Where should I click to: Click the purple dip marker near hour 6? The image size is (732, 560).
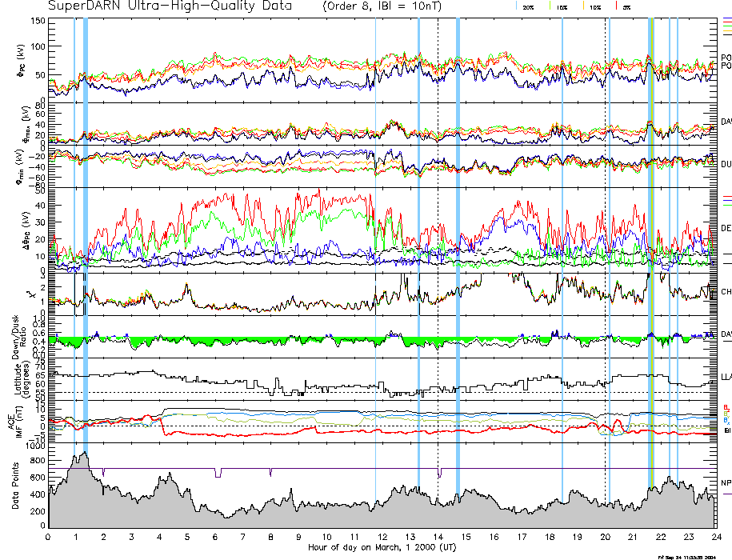(218, 473)
